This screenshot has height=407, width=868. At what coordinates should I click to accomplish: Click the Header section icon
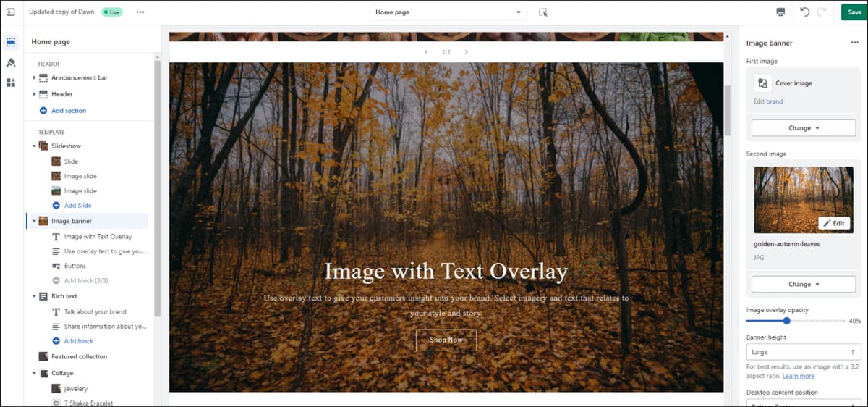pos(43,94)
